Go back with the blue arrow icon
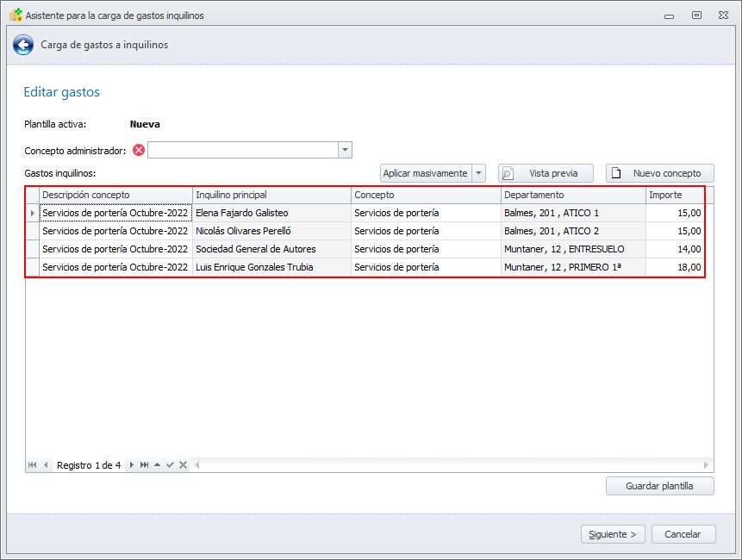Screen dimensions: 742x560 [22, 45]
